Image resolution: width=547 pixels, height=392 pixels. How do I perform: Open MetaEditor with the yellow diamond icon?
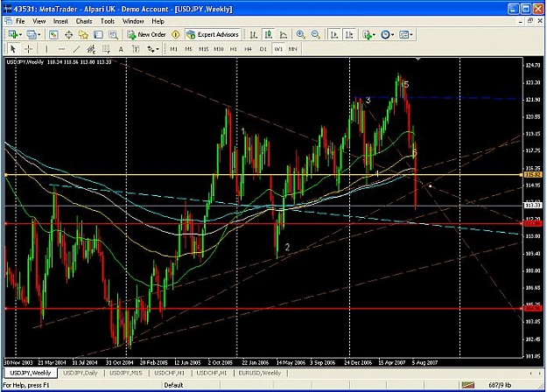pyautogui.click(x=176, y=34)
